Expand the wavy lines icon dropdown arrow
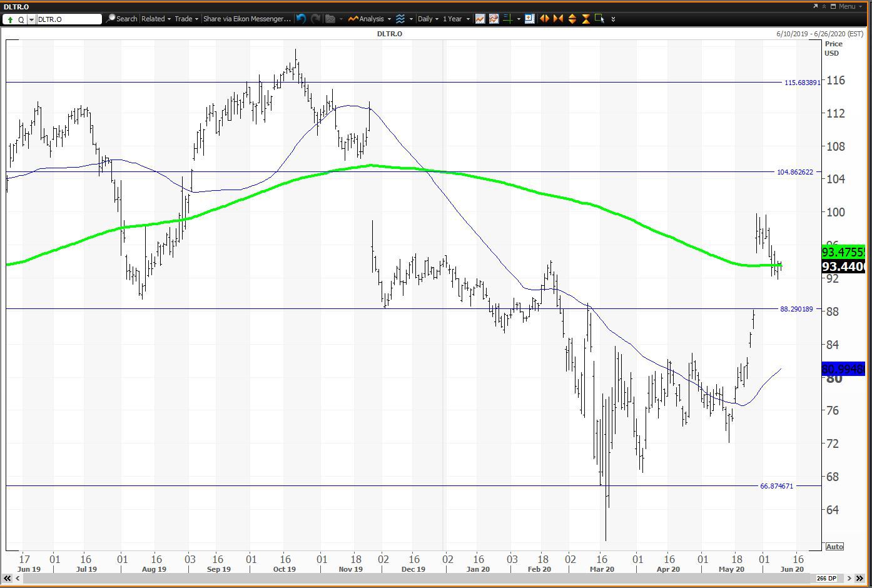The width and height of the screenshot is (872, 588). click(x=411, y=19)
